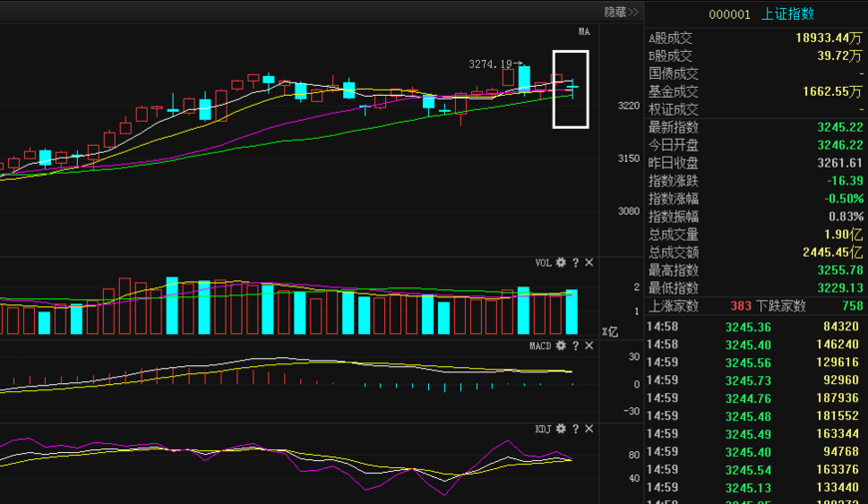Click the 权证成交 row label
The width and height of the screenshot is (868, 504).
(x=673, y=109)
